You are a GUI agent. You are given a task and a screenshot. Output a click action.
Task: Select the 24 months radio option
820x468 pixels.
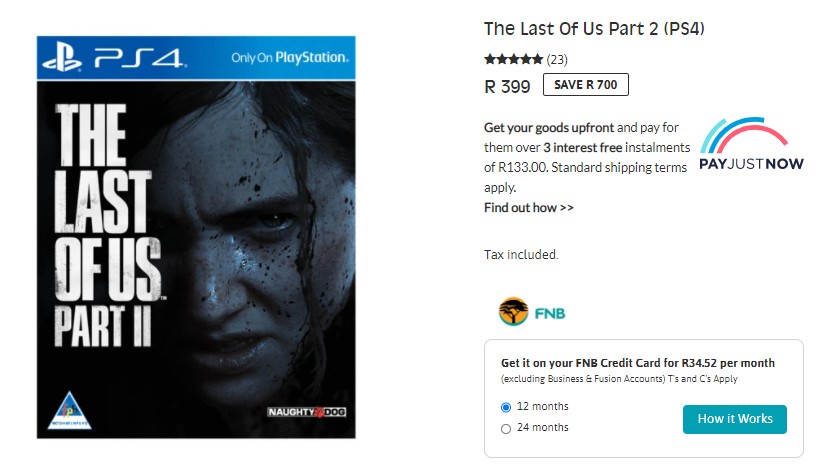[x=505, y=428]
